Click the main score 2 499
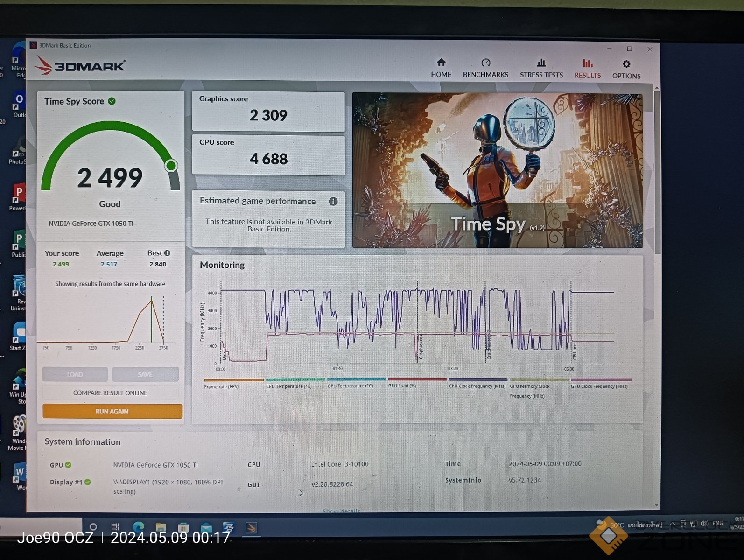The height and width of the screenshot is (560, 744). [x=110, y=178]
